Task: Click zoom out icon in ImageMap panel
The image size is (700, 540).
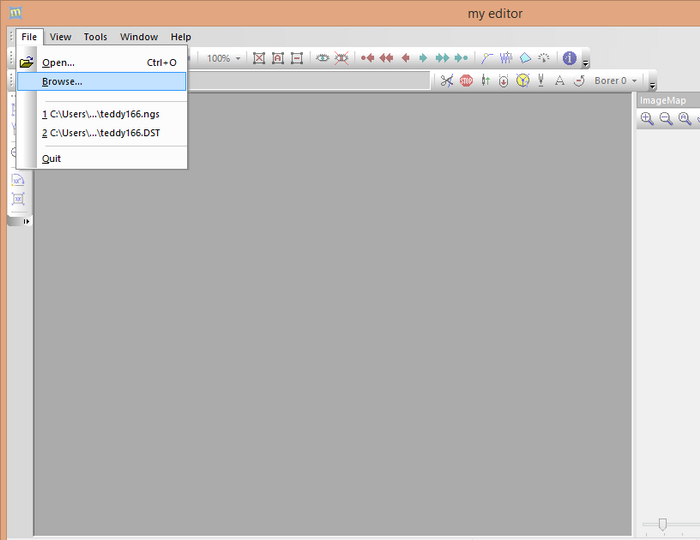Action: pyautogui.click(x=666, y=119)
